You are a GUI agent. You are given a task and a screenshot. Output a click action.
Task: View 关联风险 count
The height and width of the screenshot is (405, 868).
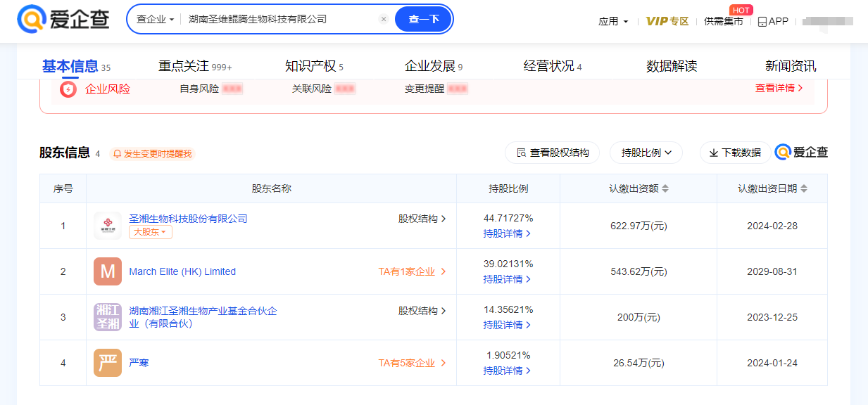click(324, 89)
